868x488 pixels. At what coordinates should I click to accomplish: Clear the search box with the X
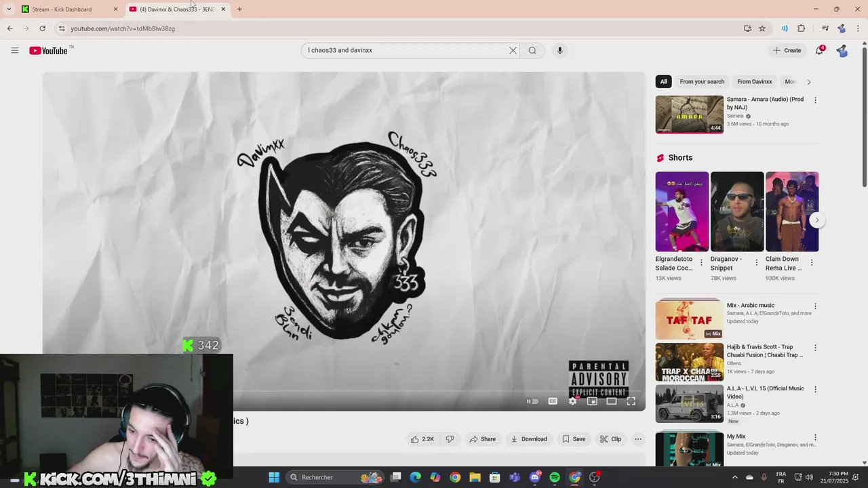click(513, 50)
